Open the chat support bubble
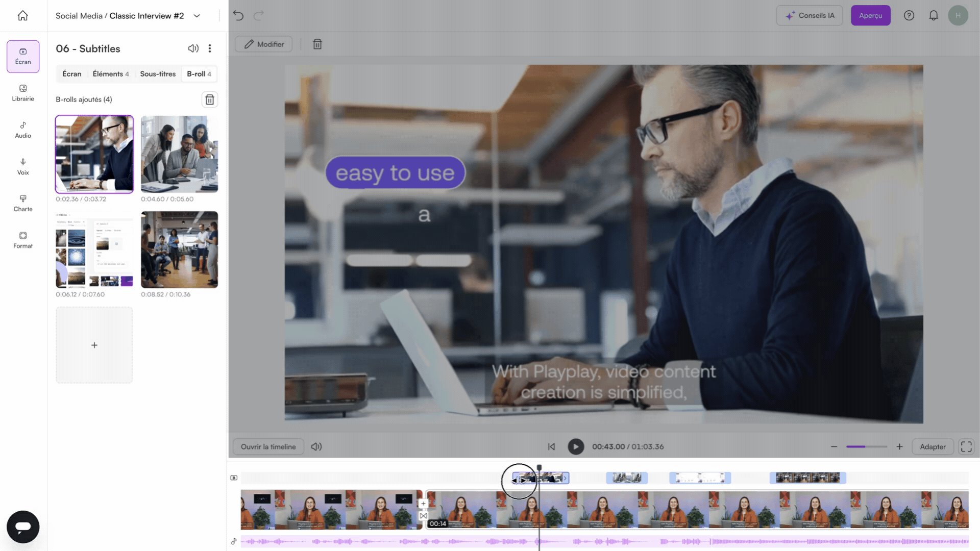This screenshot has width=980, height=551. coord(23,527)
